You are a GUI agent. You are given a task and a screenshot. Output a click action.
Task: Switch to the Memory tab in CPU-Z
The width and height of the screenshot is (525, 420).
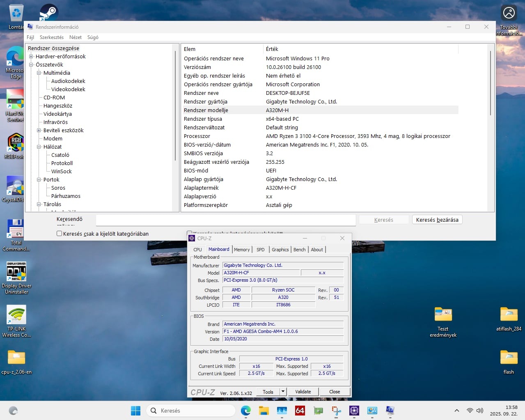click(242, 250)
